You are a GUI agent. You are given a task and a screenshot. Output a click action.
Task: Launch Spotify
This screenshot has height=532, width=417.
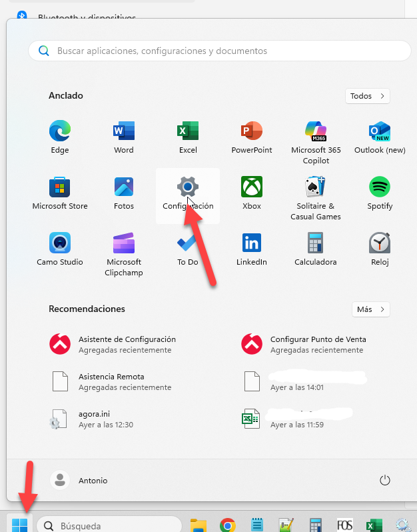pyautogui.click(x=380, y=193)
